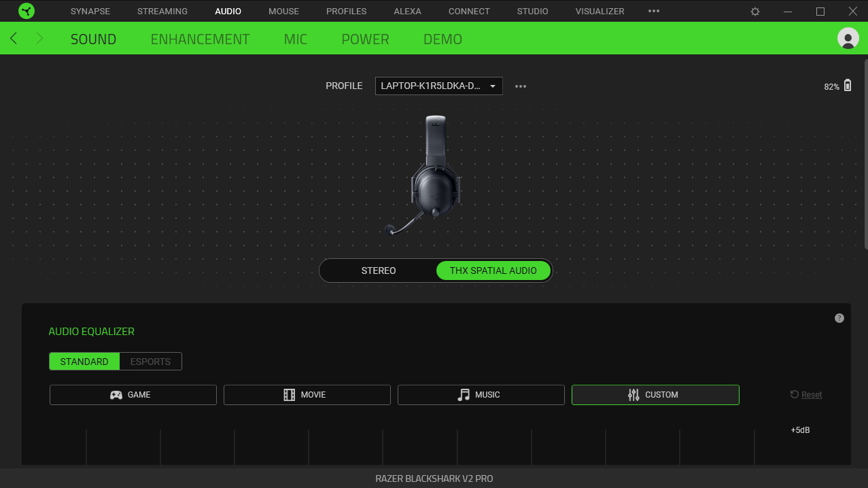Open profile options three-dot menu
Image resolution: width=868 pixels, height=488 pixels.
[x=521, y=86]
